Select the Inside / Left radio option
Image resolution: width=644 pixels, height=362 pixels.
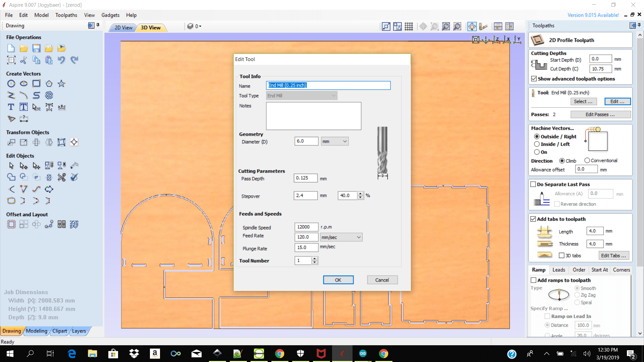point(537,144)
